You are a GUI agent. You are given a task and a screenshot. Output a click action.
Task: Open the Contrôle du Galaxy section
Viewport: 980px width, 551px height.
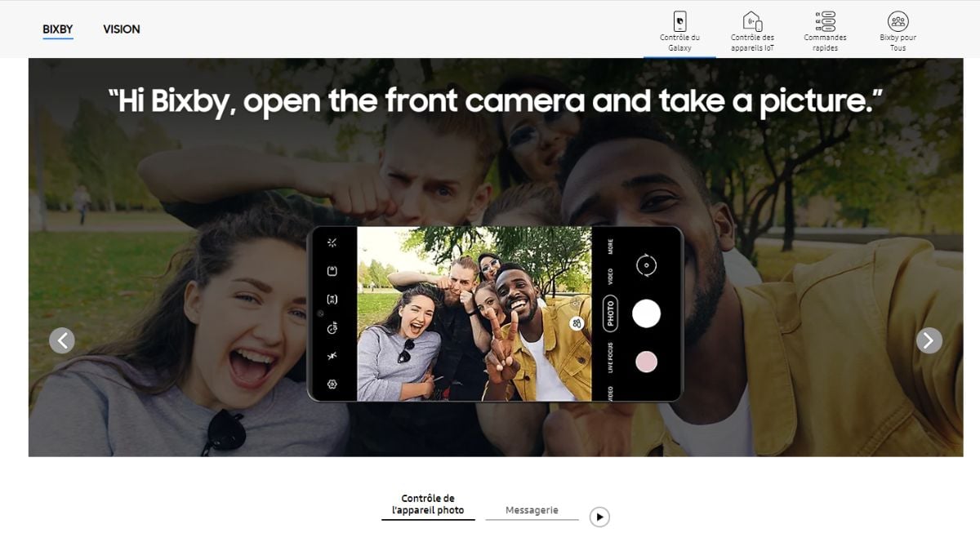679,31
